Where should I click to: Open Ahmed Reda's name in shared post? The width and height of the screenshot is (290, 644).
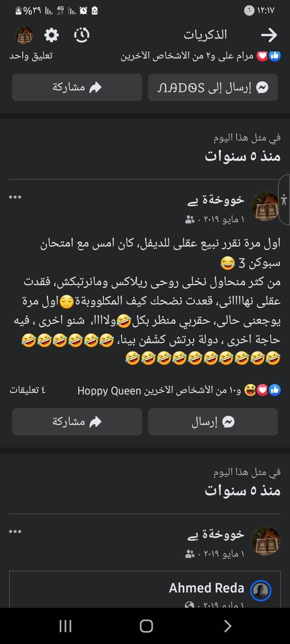tap(206, 588)
